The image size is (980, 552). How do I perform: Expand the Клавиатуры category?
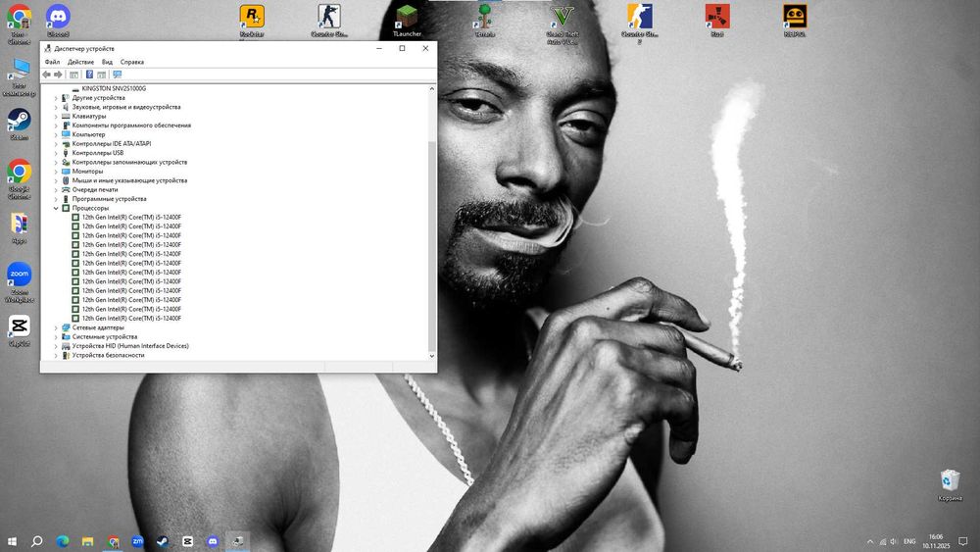click(56, 117)
